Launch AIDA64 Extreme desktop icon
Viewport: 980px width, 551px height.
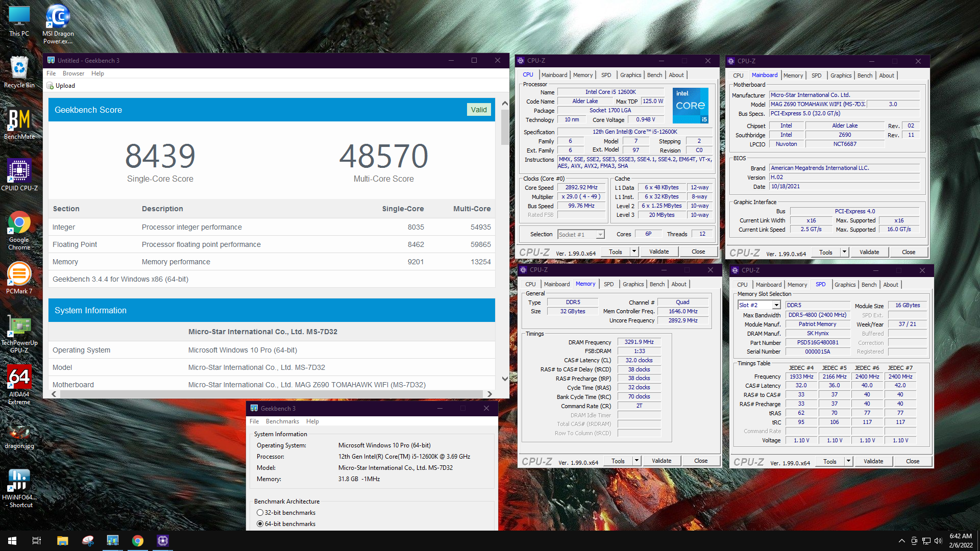[x=19, y=385]
